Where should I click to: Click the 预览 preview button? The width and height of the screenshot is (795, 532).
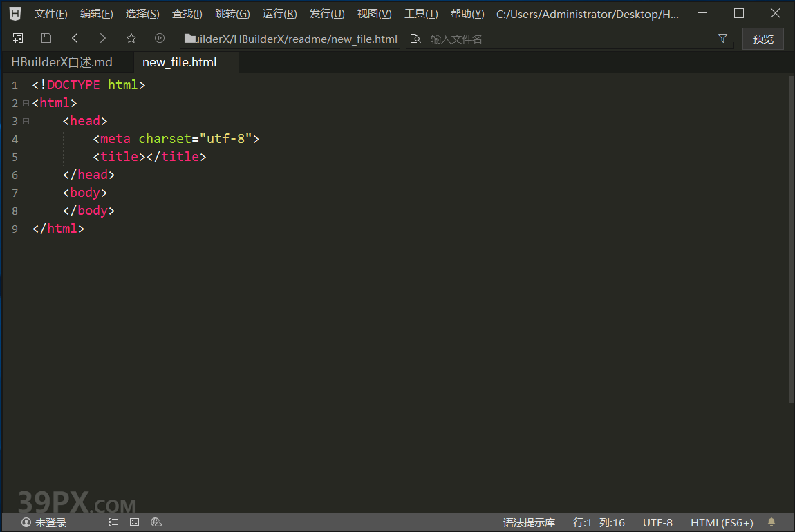[763, 39]
